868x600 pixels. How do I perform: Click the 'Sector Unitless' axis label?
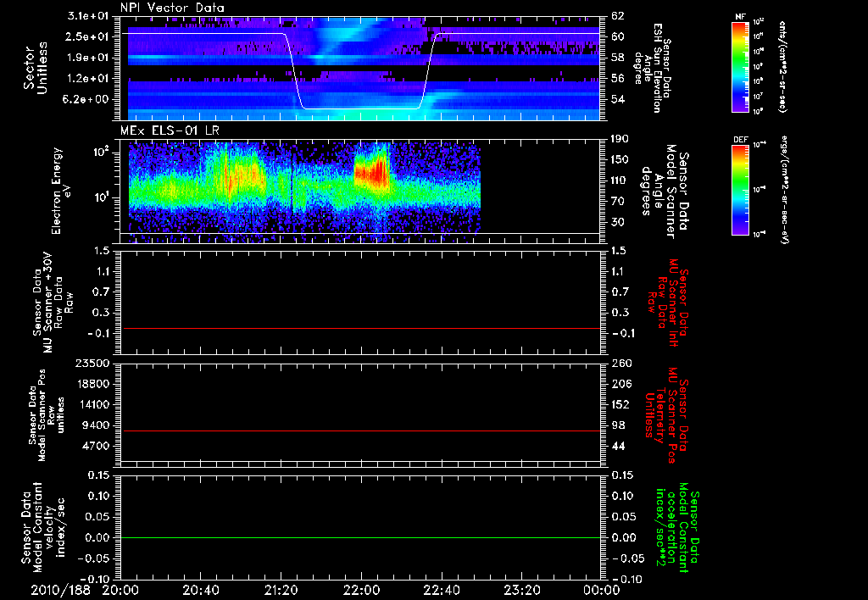tap(35, 68)
